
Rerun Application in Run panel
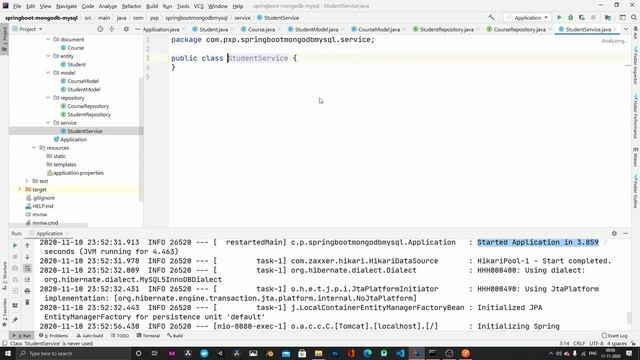click(15, 245)
